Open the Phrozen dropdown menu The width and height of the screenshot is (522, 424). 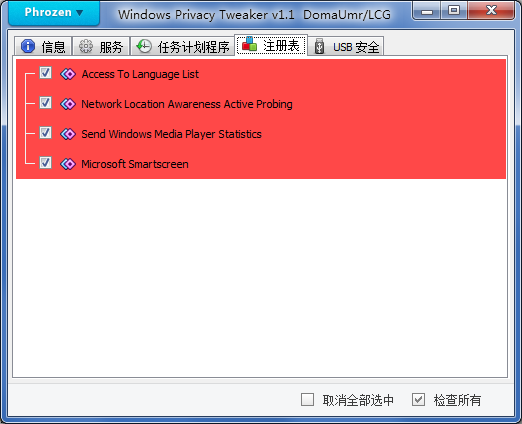click(x=54, y=13)
